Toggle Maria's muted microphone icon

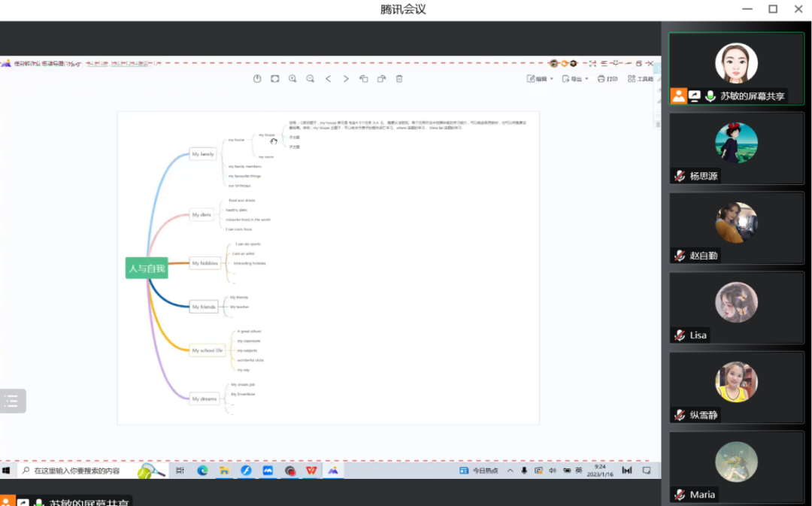[680, 495]
